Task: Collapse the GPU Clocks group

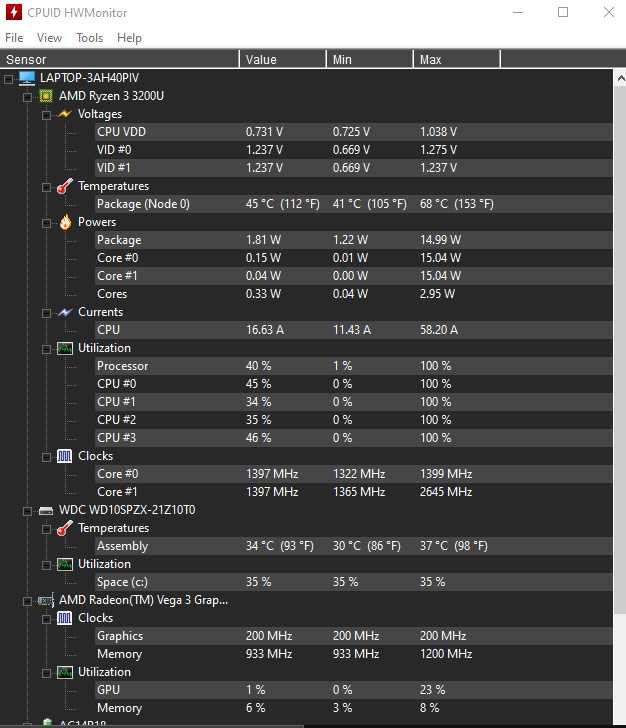Action: 46,619
